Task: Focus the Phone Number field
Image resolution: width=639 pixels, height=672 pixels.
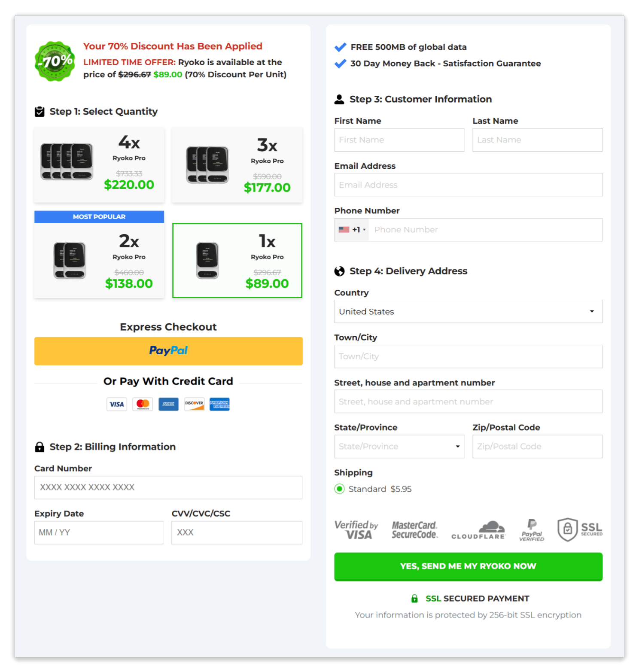Action: (x=485, y=229)
